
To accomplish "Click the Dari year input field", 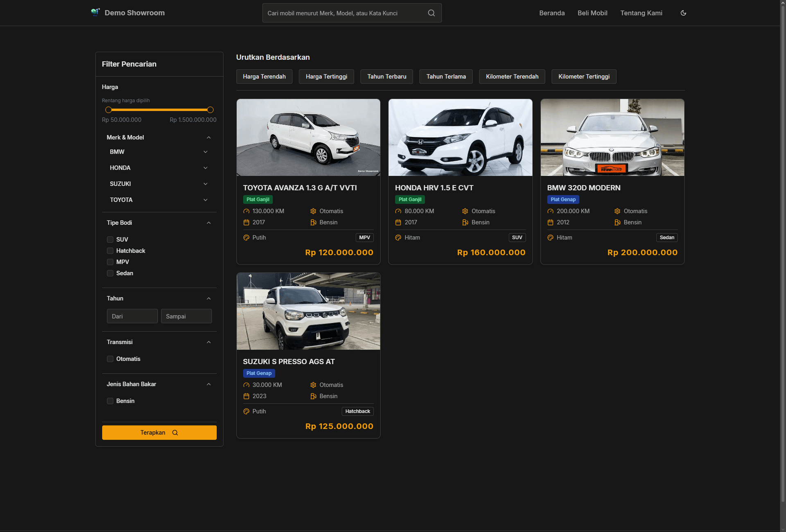I will click(132, 316).
